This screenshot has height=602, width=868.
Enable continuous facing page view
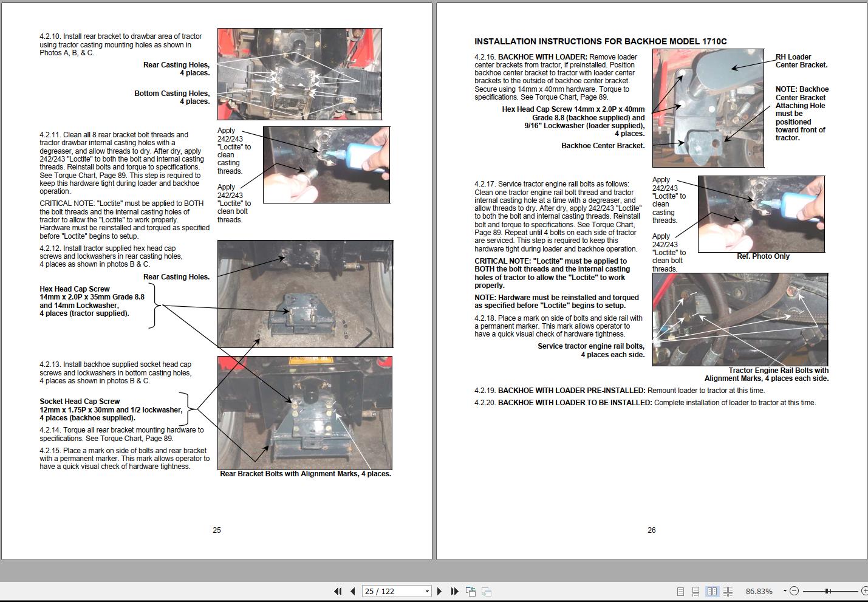coord(728,591)
